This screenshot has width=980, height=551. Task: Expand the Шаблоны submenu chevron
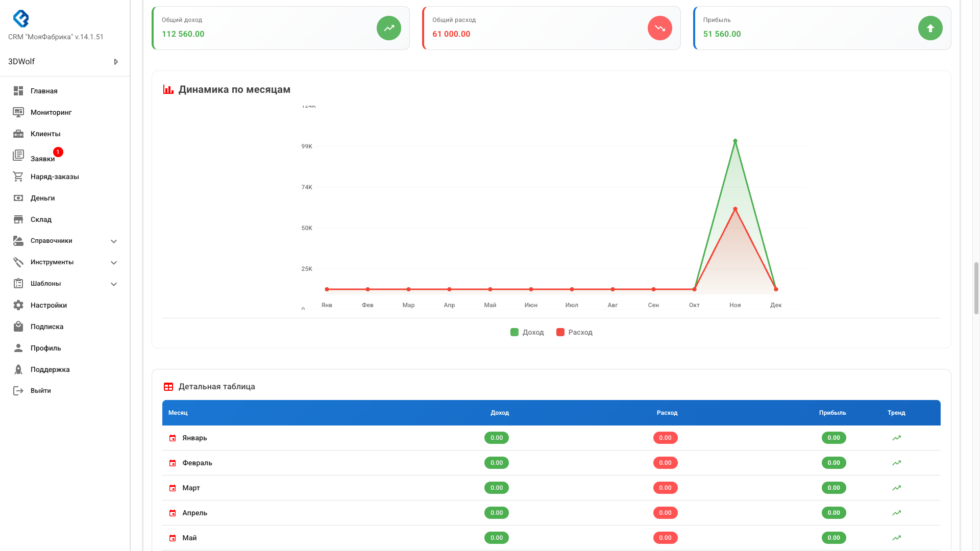[x=114, y=284]
